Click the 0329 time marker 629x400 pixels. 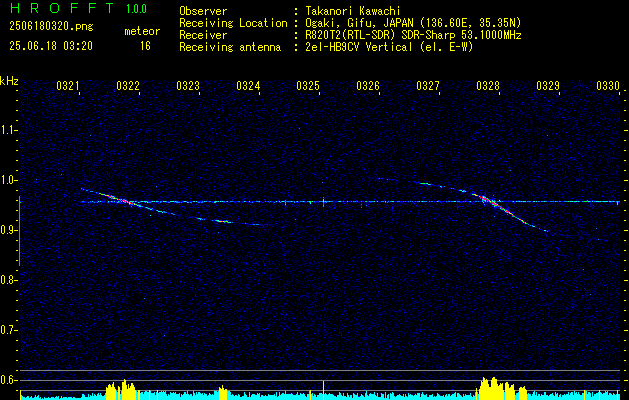[x=548, y=86]
